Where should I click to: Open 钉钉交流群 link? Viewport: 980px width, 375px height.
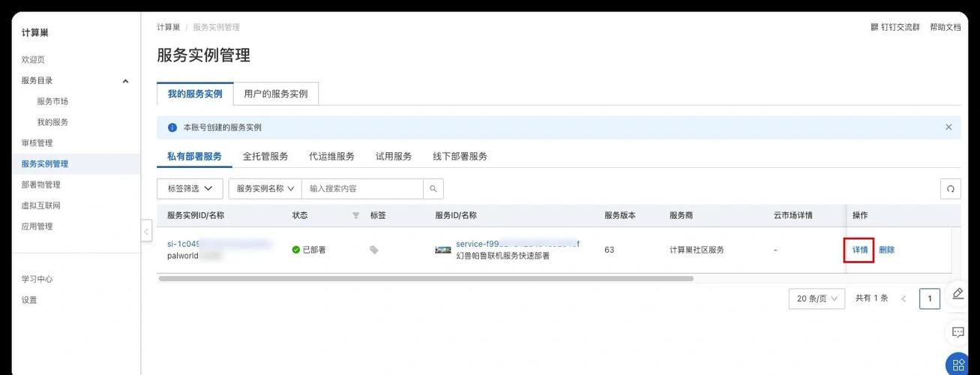tap(900, 27)
